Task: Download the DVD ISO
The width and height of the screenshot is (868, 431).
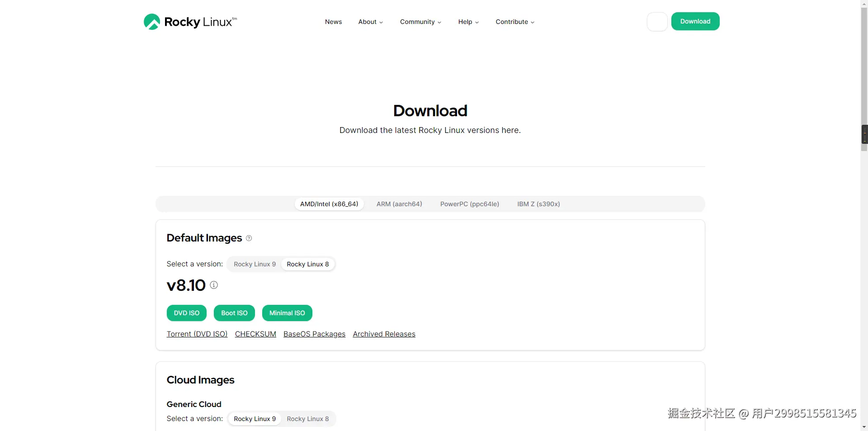Action: click(187, 313)
